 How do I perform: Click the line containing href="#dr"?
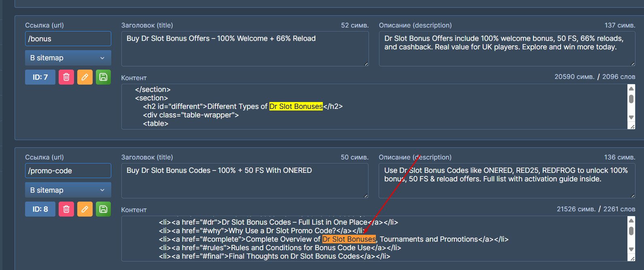[x=278, y=222]
